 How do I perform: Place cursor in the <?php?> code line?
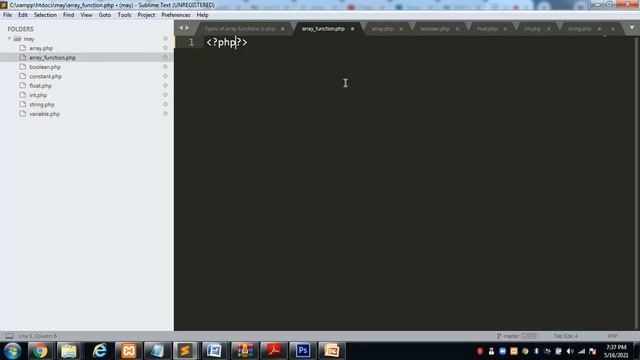click(x=227, y=42)
